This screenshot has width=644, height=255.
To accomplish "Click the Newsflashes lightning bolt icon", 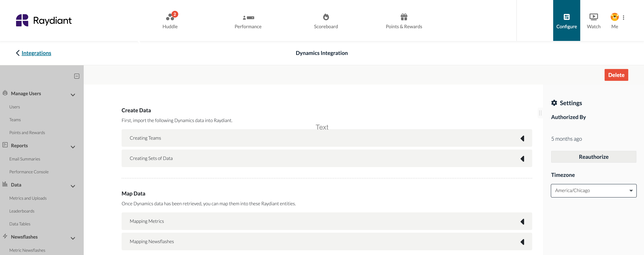I will tap(5, 236).
